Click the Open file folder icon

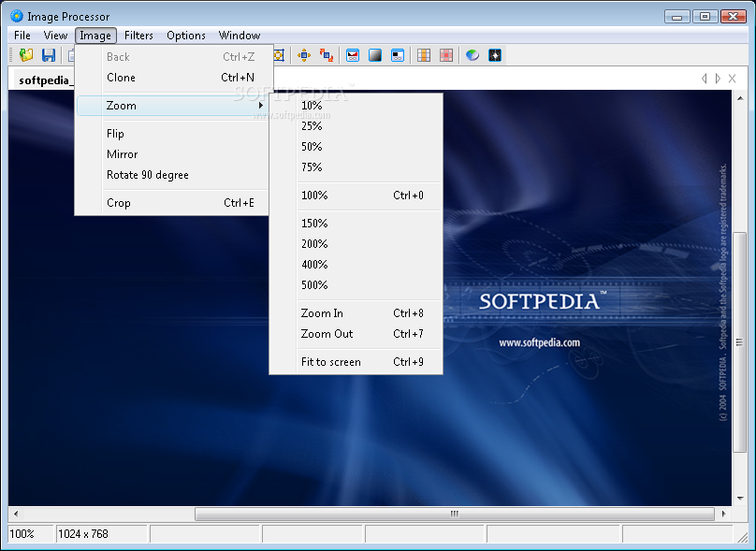click(26, 55)
